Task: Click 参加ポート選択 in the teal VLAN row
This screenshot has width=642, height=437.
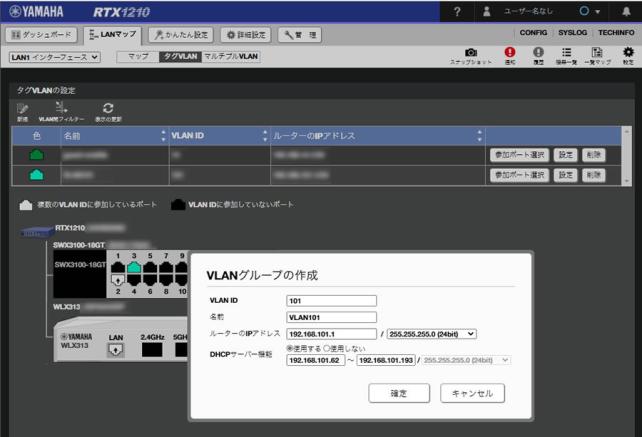Action: pos(519,175)
